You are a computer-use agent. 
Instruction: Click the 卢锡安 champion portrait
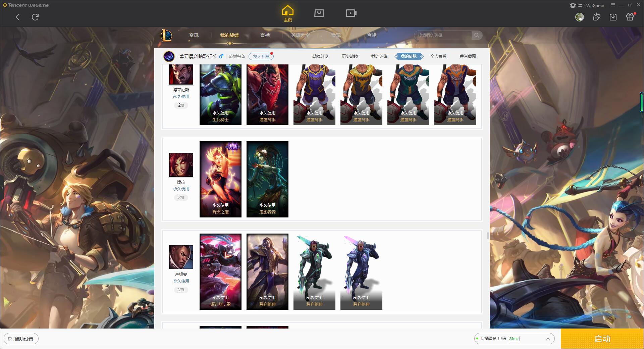pyautogui.click(x=181, y=257)
